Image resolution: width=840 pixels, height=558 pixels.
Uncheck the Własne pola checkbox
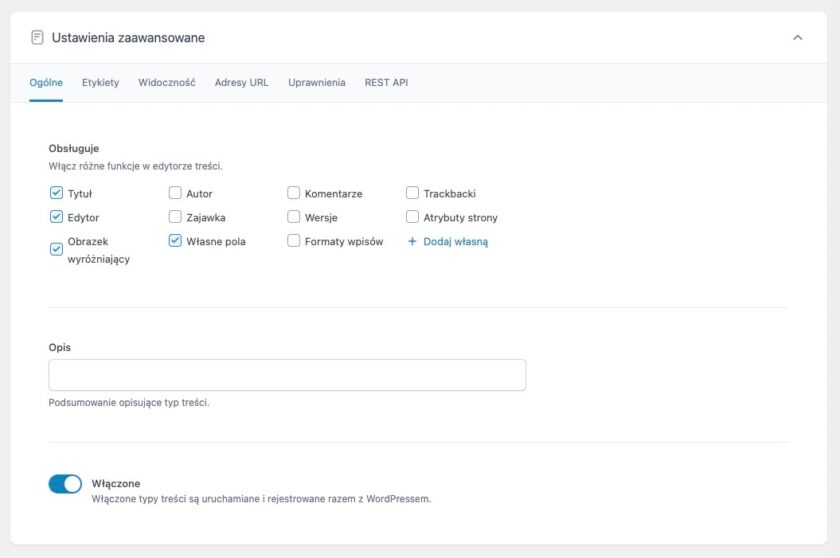tap(175, 241)
